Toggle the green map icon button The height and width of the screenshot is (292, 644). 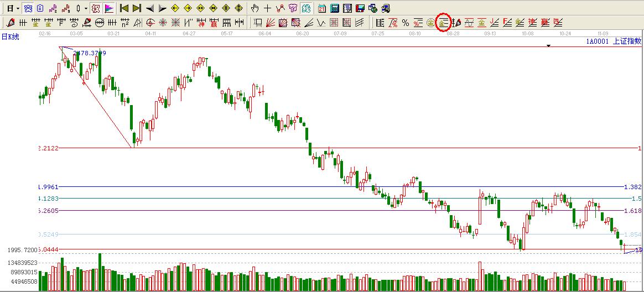pos(305,8)
